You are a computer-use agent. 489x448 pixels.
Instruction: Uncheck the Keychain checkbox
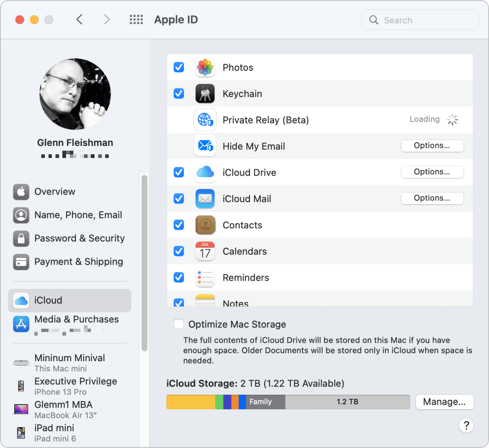tap(179, 93)
